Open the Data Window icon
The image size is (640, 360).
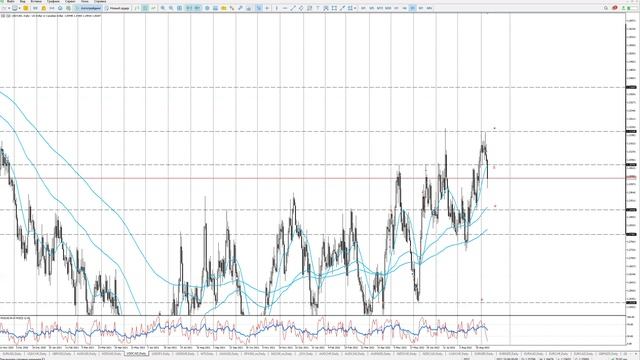coord(35,8)
